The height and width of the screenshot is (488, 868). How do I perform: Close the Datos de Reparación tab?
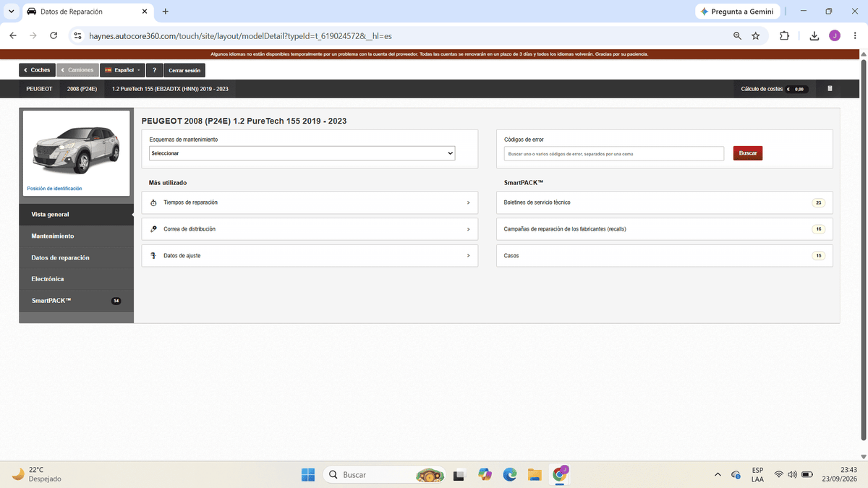145,12
